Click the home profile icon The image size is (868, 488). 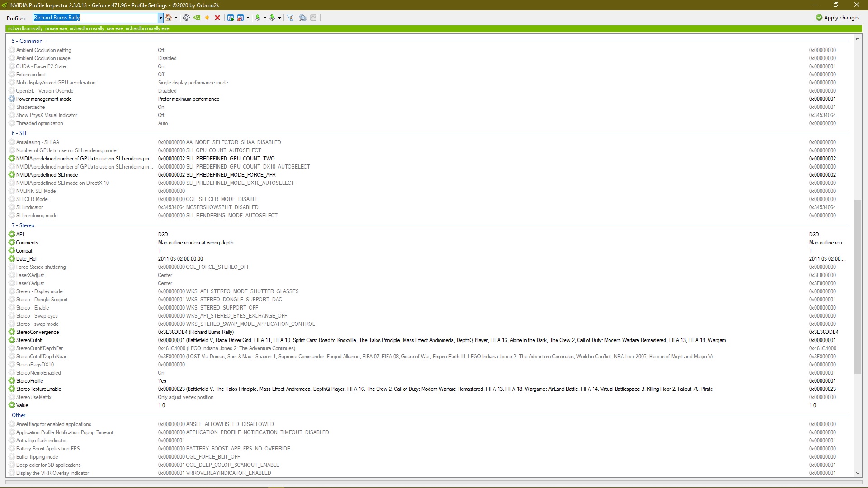click(x=169, y=18)
